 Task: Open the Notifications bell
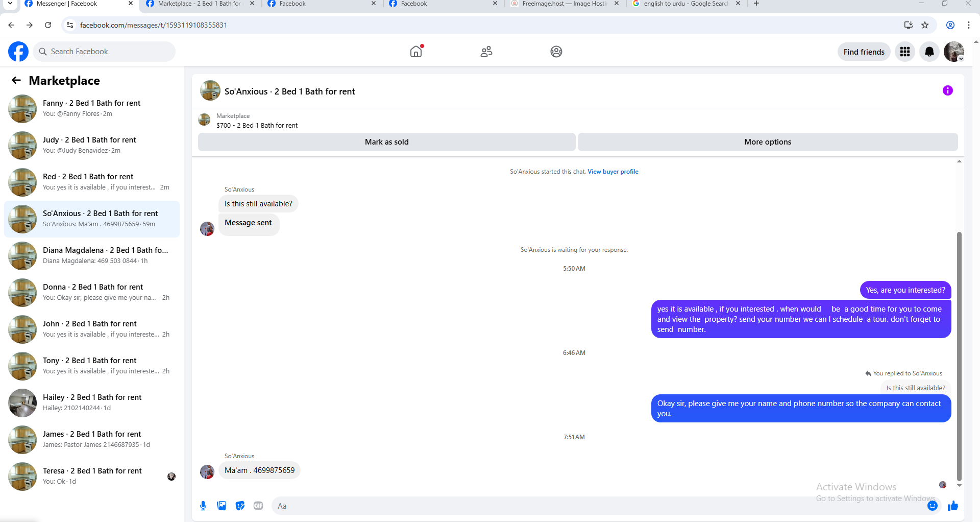(x=929, y=52)
